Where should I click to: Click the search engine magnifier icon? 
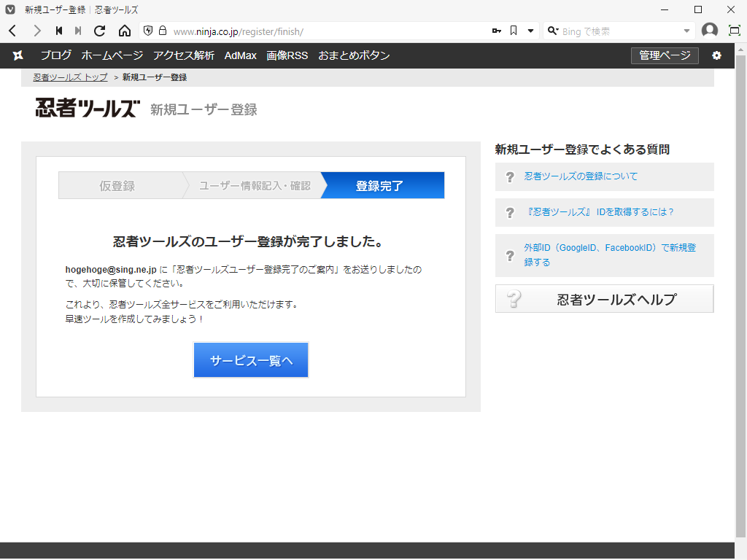553,31
